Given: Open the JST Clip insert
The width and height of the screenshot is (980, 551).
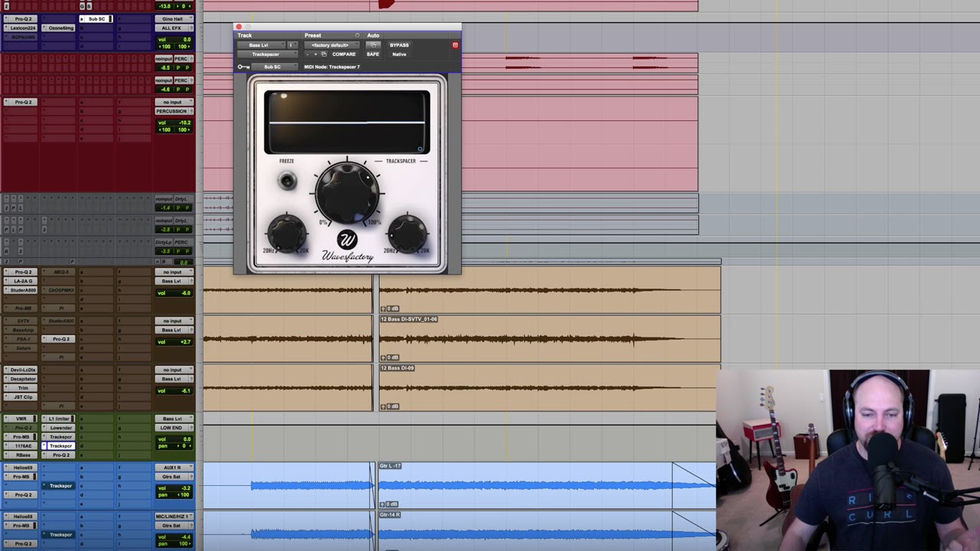Looking at the screenshot, I should [x=23, y=397].
